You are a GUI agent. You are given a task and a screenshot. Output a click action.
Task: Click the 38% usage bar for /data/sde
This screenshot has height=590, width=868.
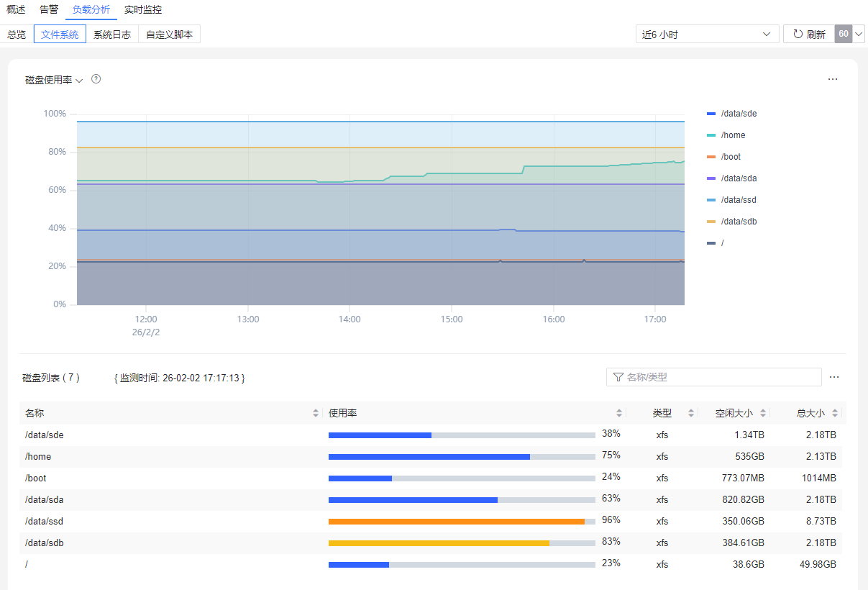tap(462, 435)
